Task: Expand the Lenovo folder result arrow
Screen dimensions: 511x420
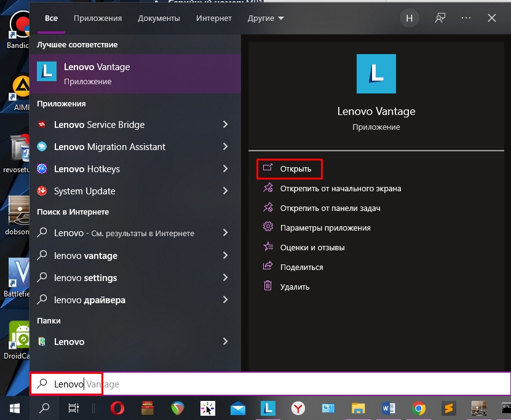Action: coord(225,342)
